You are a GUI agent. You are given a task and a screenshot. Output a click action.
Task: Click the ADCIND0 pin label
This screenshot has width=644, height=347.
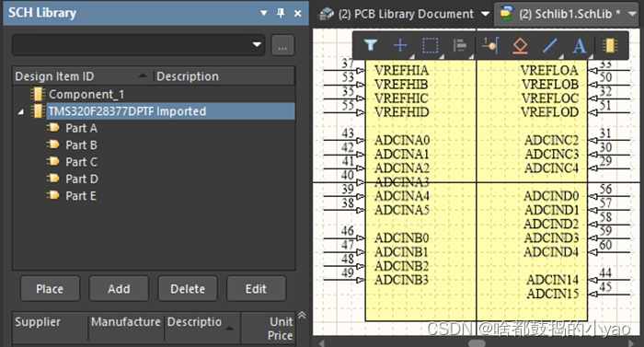point(551,196)
